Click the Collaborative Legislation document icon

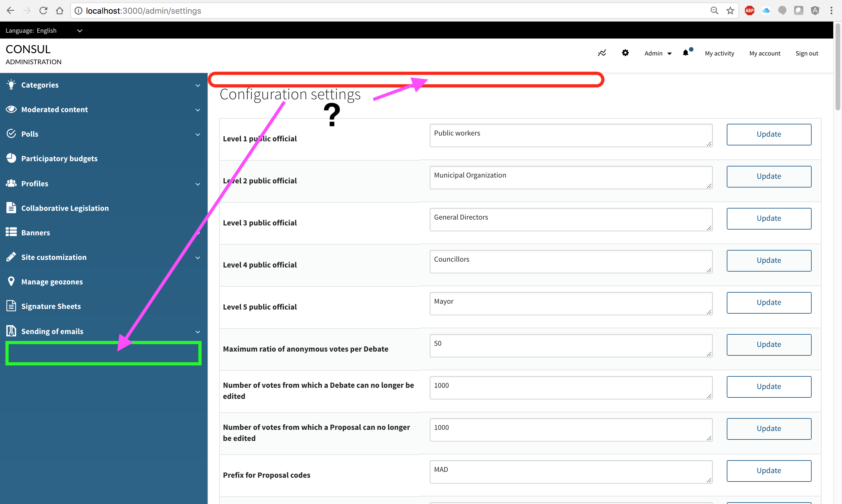[x=11, y=208]
